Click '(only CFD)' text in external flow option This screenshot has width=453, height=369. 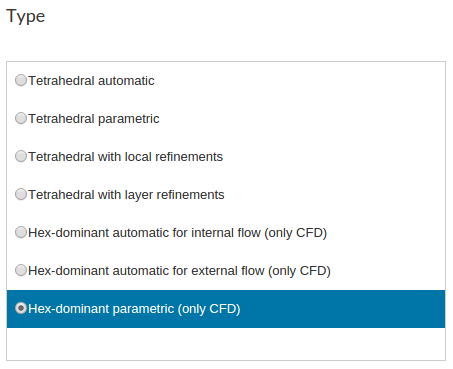299,271
